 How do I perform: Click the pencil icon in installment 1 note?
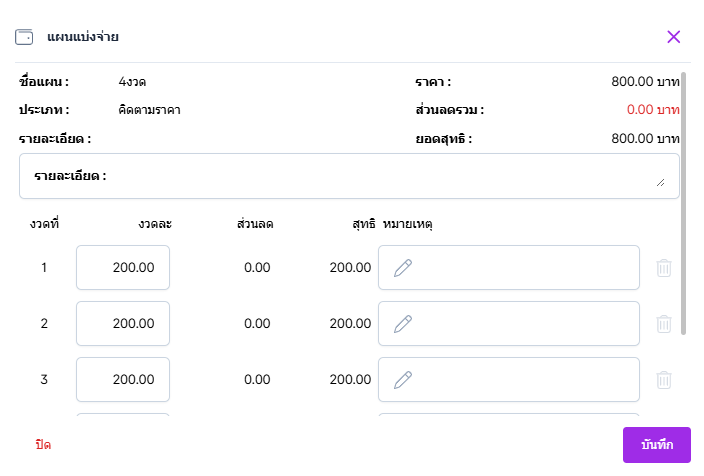tap(403, 268)
